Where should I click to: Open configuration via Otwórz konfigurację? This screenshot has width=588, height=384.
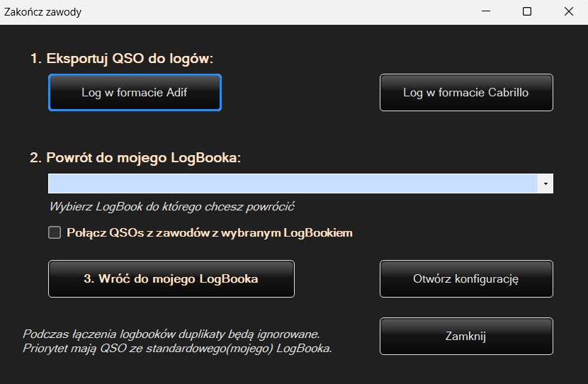pyautogui.click(x=466, y=278)
